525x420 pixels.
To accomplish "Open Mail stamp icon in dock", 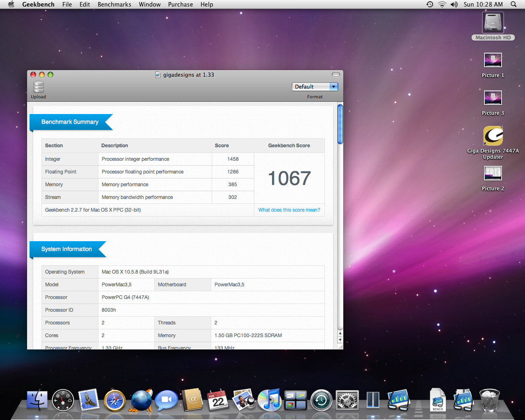I will [x=89, y=400].
